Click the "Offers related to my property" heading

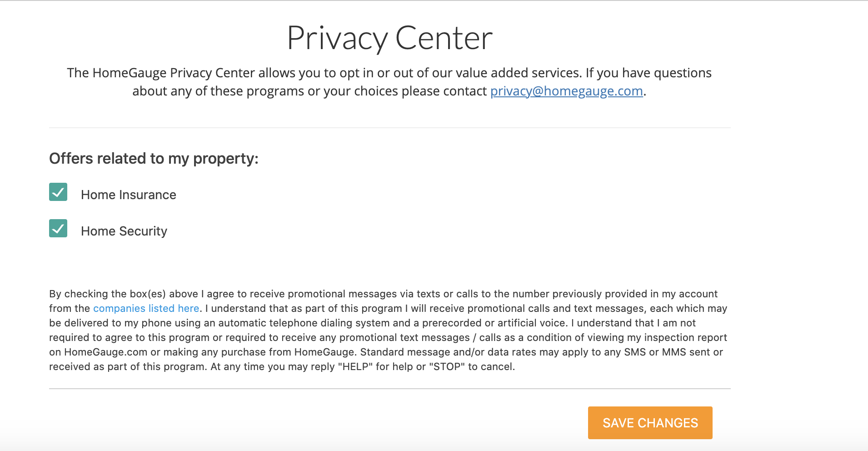click(x=154, y=159)
